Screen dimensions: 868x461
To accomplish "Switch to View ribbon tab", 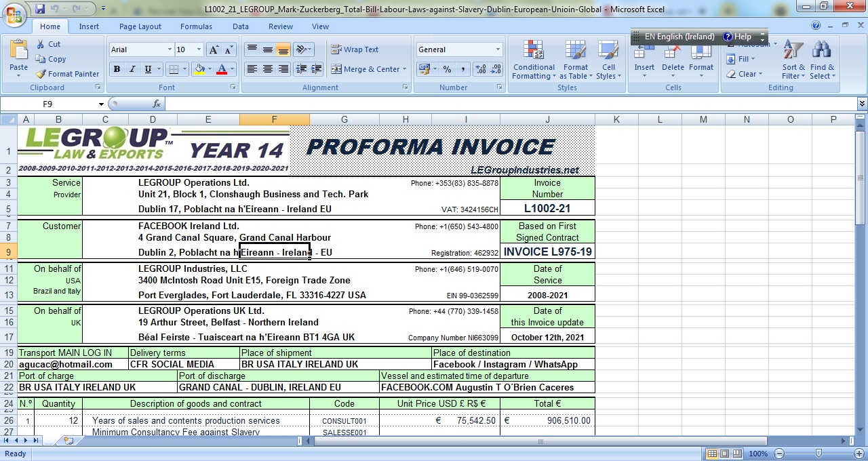I will [x=320, y=26].
